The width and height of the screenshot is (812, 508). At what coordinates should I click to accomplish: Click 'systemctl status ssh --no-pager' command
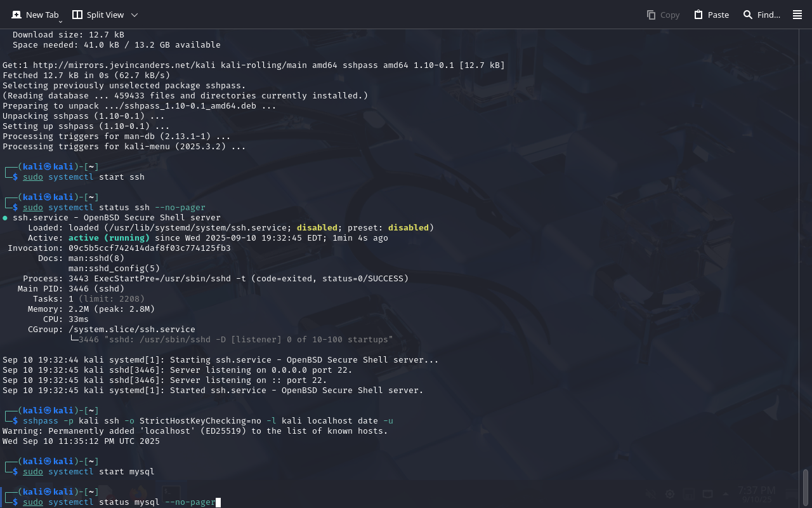pyautogui.click(x=127, y=208)
